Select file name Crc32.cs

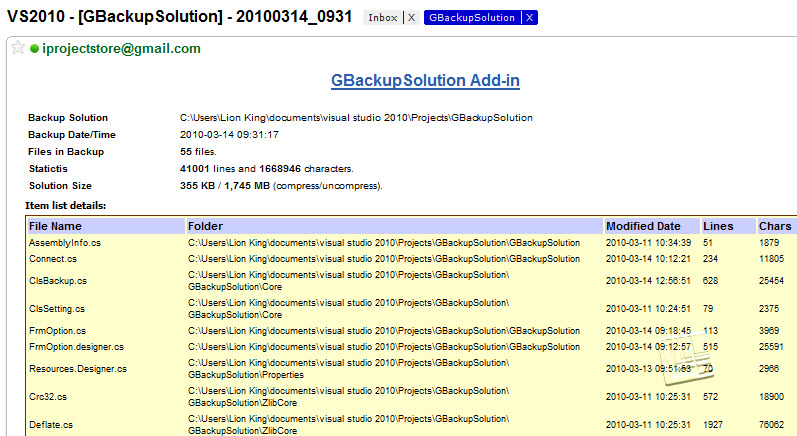click(48, 397)
